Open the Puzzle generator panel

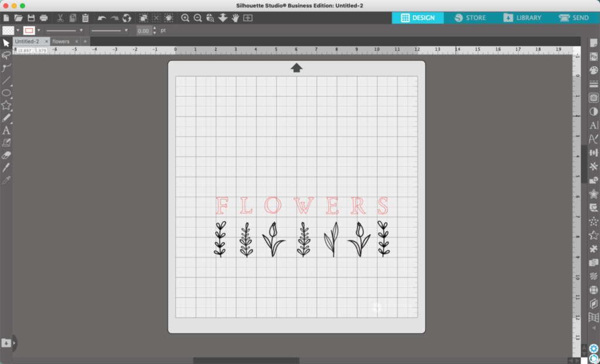(x=594, y=249)
